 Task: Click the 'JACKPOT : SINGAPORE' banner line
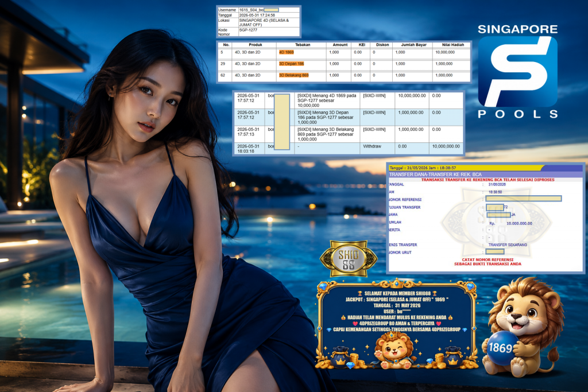397,300
